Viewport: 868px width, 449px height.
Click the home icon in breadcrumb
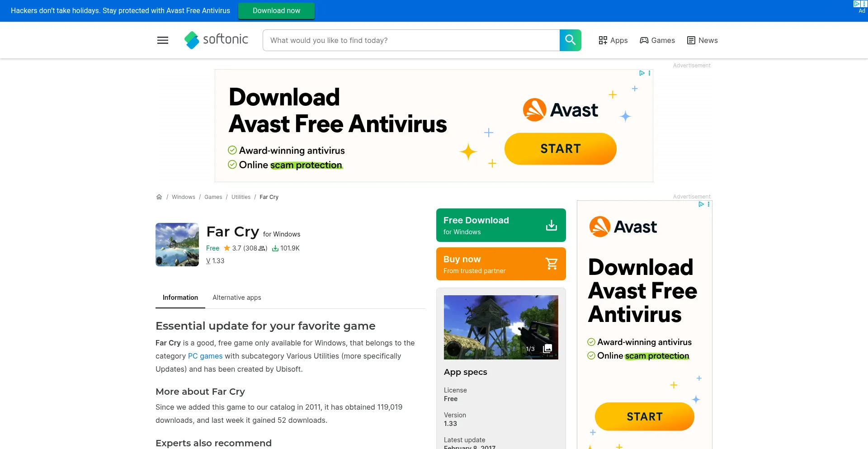click(159, 197)
